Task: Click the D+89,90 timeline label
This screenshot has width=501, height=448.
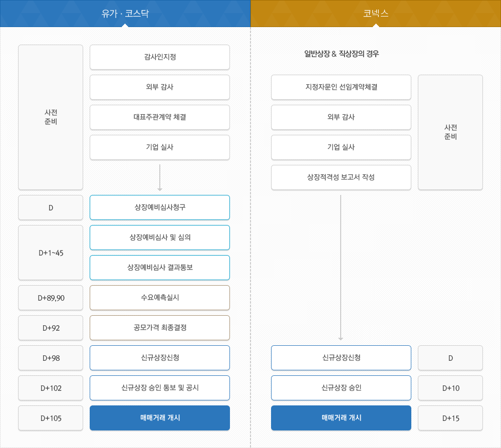Action: [x=51, y=298]
